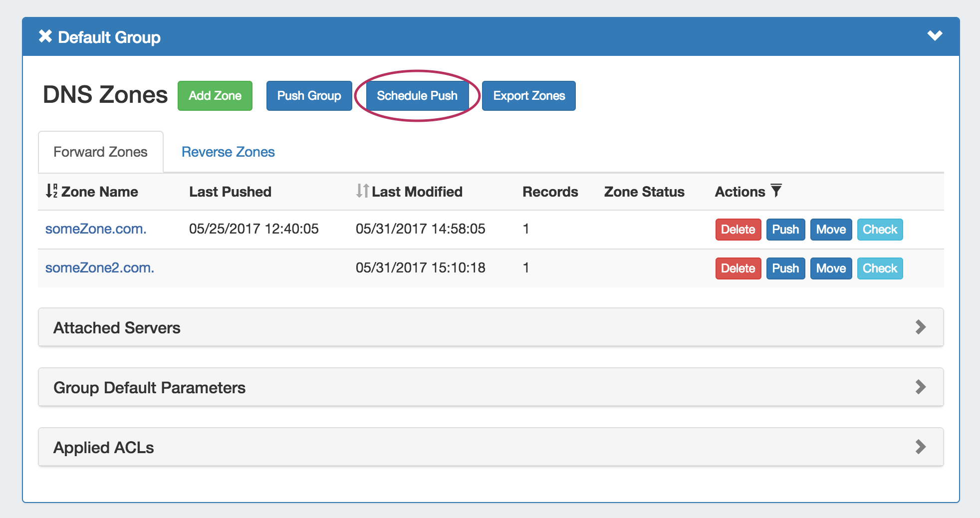This screenshot has height=518, width=980.
Task: Sort zones by Zone Name icon
Action: click(x=51, y=191)
